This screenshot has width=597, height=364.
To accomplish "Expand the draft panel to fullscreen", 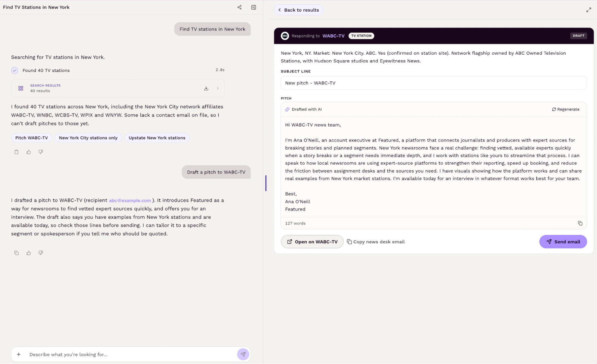I will (x=588, y=10).
